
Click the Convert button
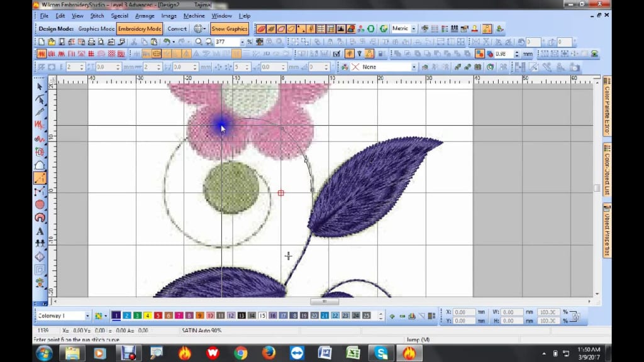click(177, 29)
